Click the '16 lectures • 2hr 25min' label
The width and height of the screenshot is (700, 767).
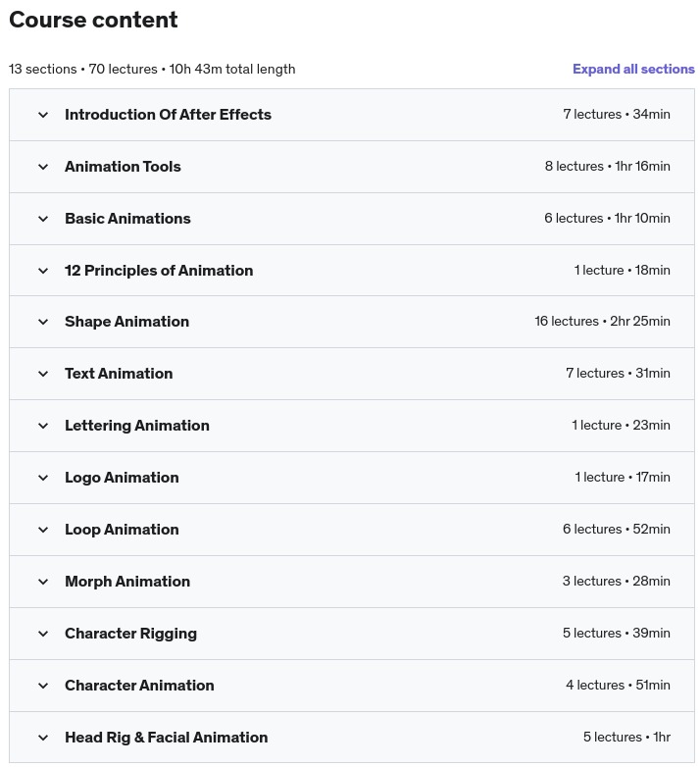pos(602,322)
